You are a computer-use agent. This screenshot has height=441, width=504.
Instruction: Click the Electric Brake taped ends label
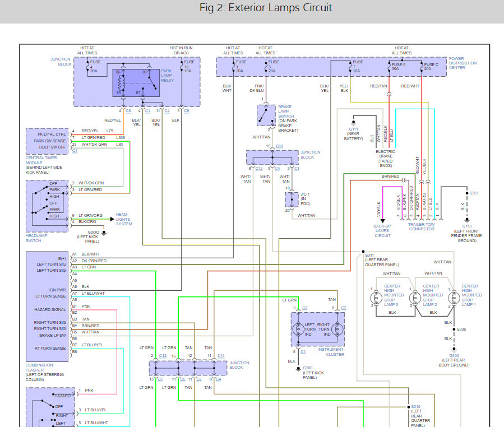385,159
